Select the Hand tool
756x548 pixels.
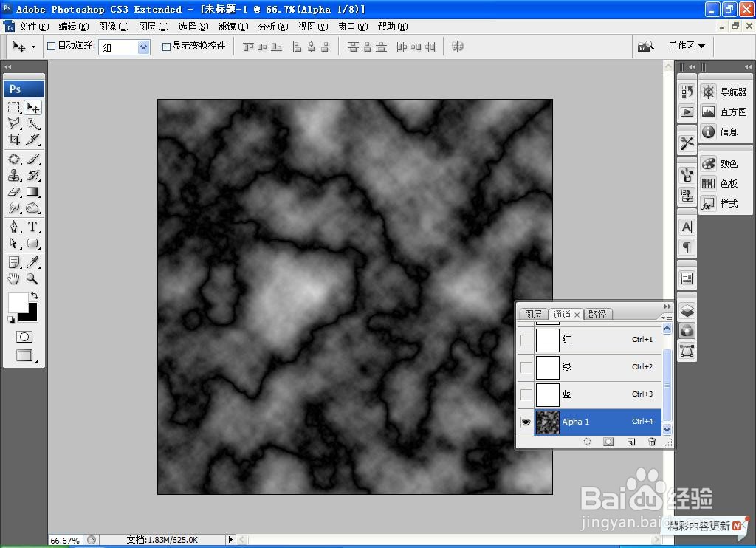click(15, 278)
